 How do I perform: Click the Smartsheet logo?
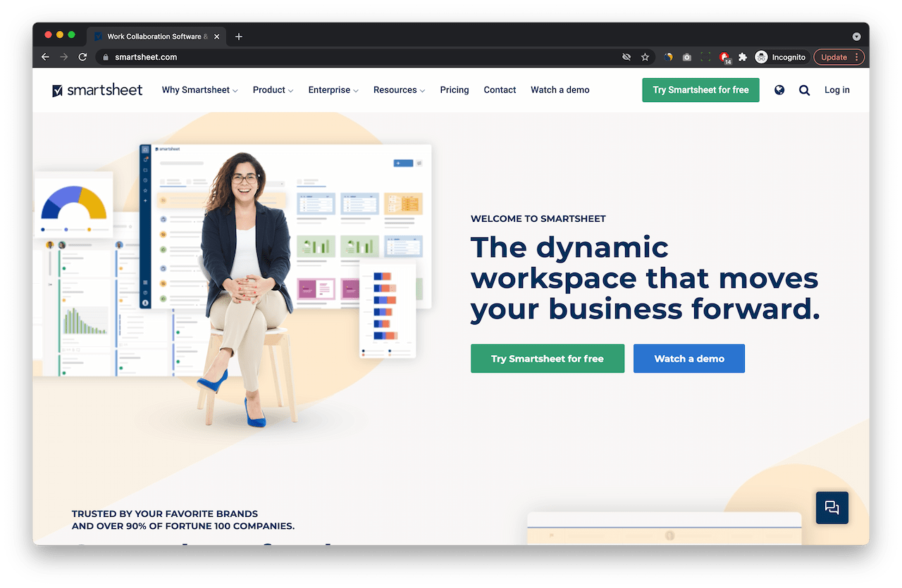(x=97, y=90)
